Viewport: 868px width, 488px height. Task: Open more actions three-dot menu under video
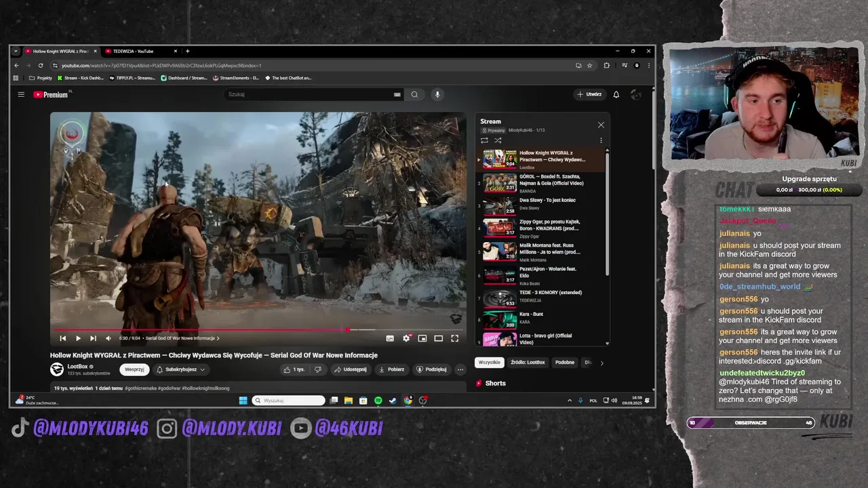[460, 369]
